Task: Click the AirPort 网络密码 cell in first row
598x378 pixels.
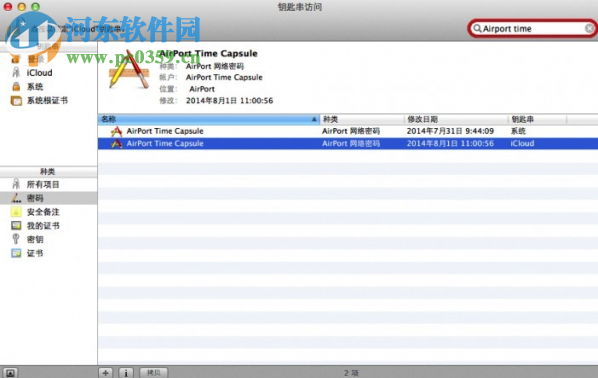Action: click(x=351, y=131)
